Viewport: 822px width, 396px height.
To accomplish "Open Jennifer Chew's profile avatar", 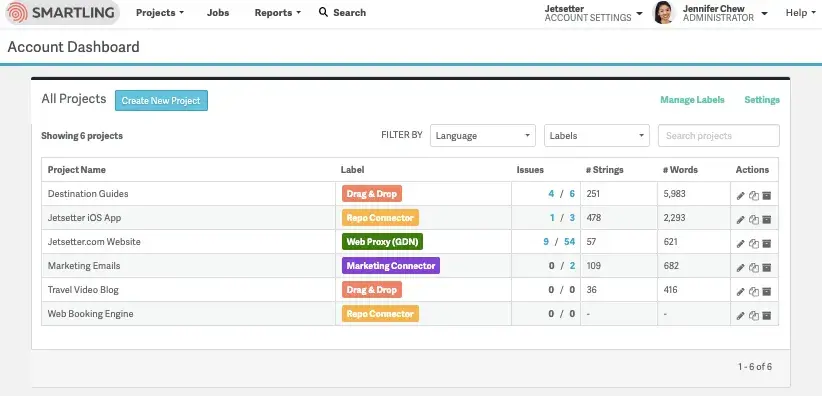I will (x=663, y=13).
